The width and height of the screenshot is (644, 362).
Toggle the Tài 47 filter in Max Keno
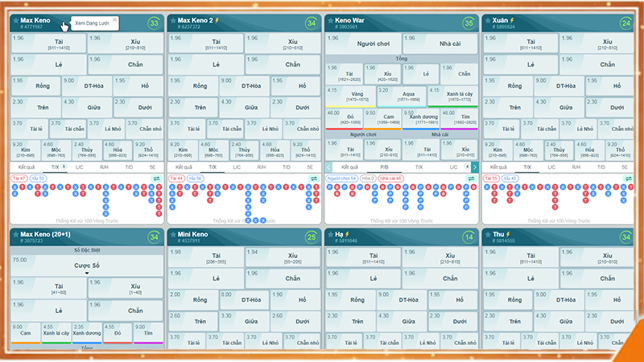(19, 178)
